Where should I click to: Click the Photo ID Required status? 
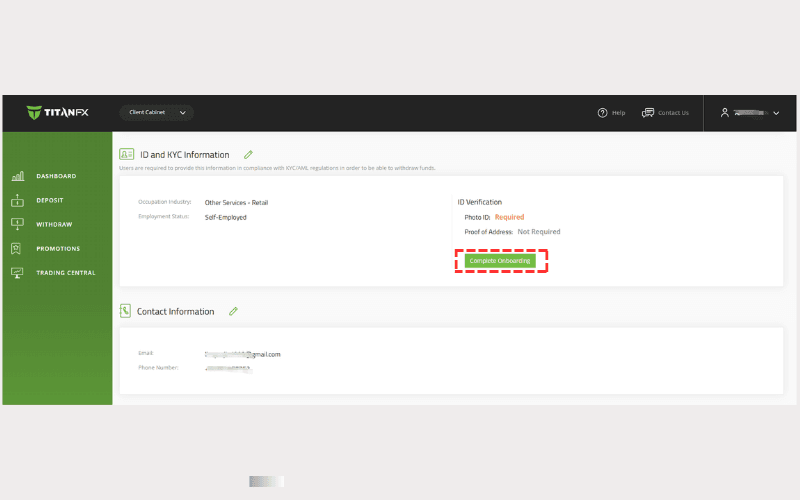click(x=509, y=217)
